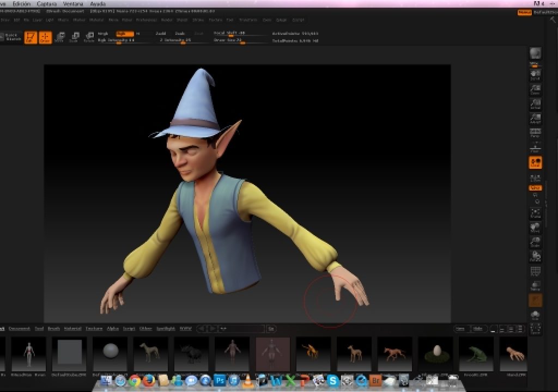Toggle Persp perspective view
Screen dimensions: 558x392
535,133
